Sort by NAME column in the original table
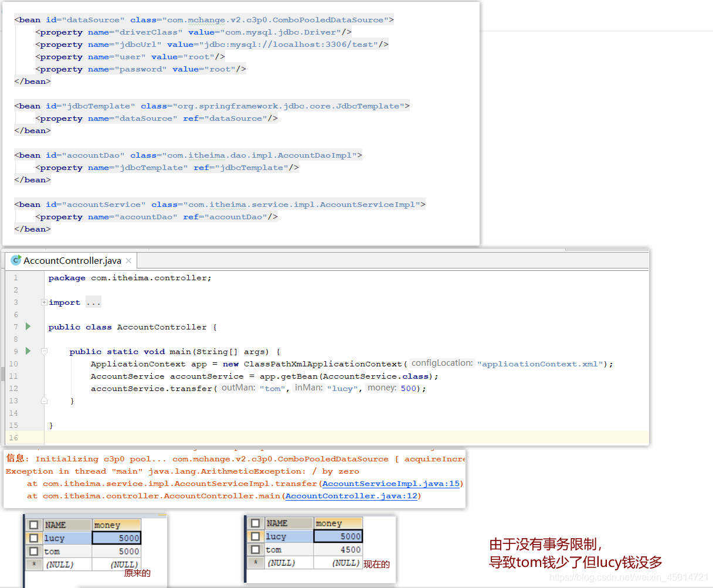Screen dimensions: 713x588 pyautogui.click(x=67, y=525)
